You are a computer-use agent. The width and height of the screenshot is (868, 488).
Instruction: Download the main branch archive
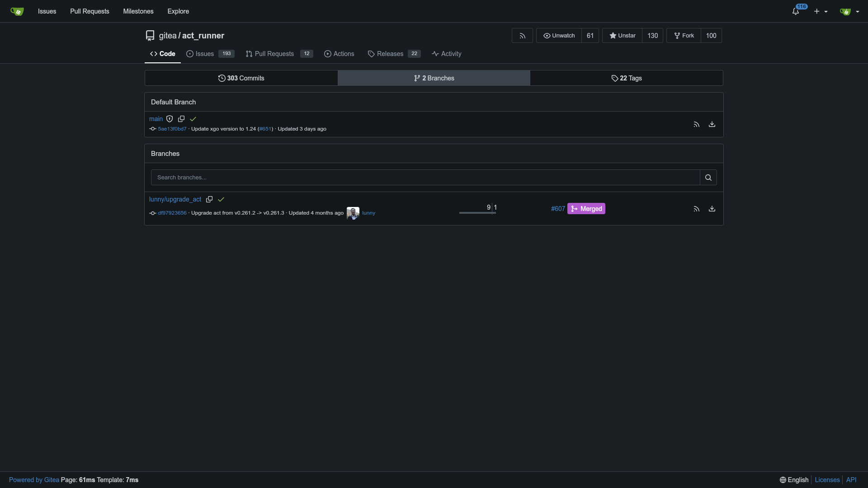[712, 124]
